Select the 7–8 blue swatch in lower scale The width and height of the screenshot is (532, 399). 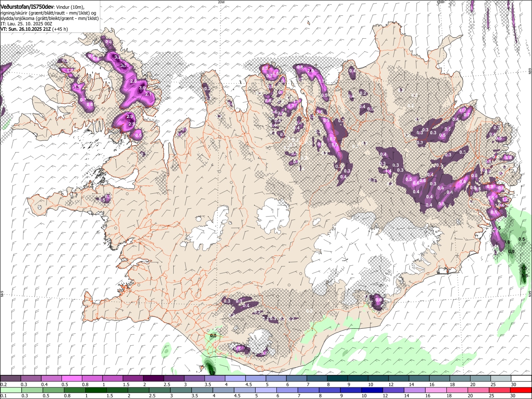[x=308, y=390]
